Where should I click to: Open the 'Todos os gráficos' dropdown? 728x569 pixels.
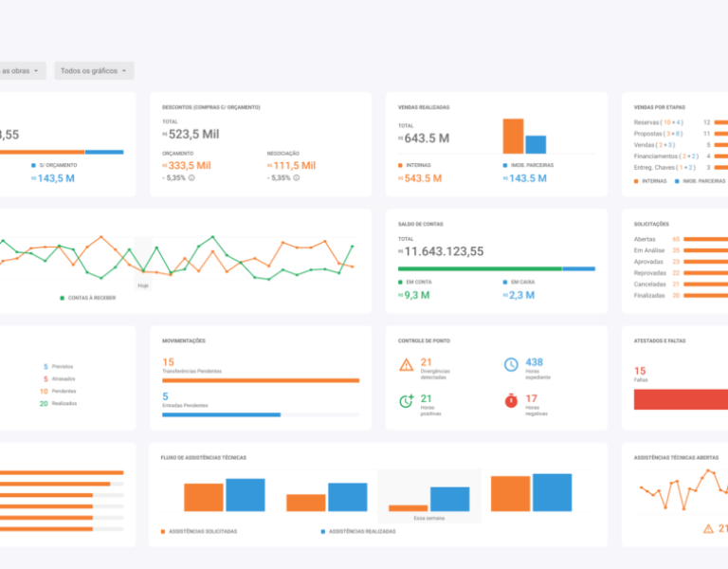(x=94, y=71)
